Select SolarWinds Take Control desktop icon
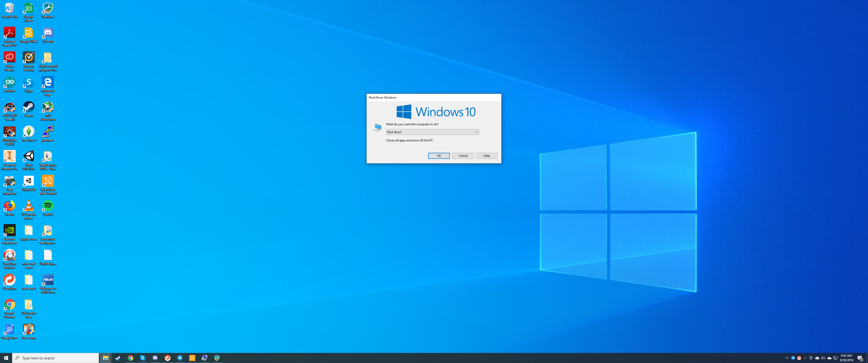Viewport: 868px width, 363px height. pos(48,185)
